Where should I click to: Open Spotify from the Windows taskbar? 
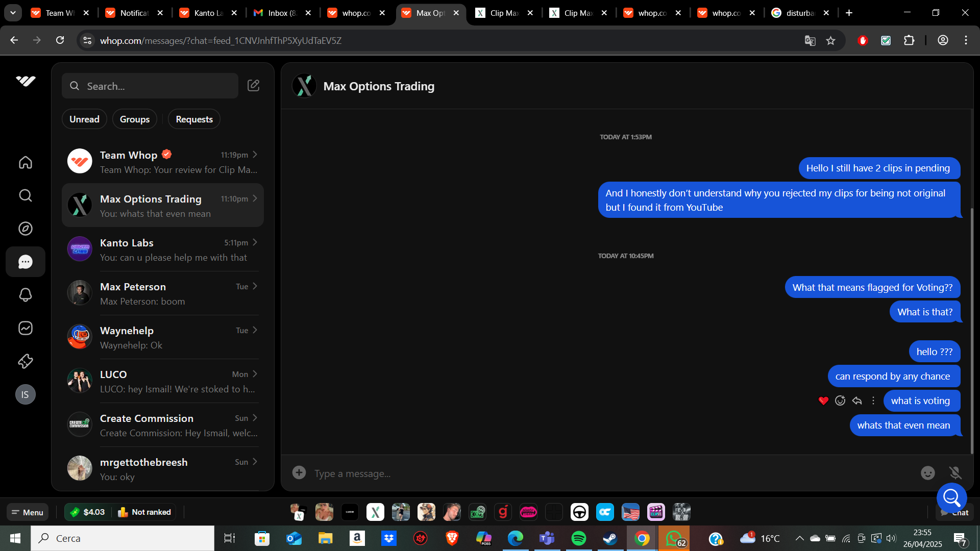[579, 538]
